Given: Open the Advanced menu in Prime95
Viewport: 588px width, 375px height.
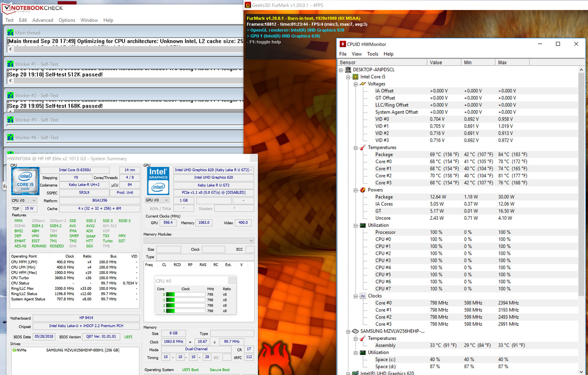Looking at the screenshot, I should [43, 20].
